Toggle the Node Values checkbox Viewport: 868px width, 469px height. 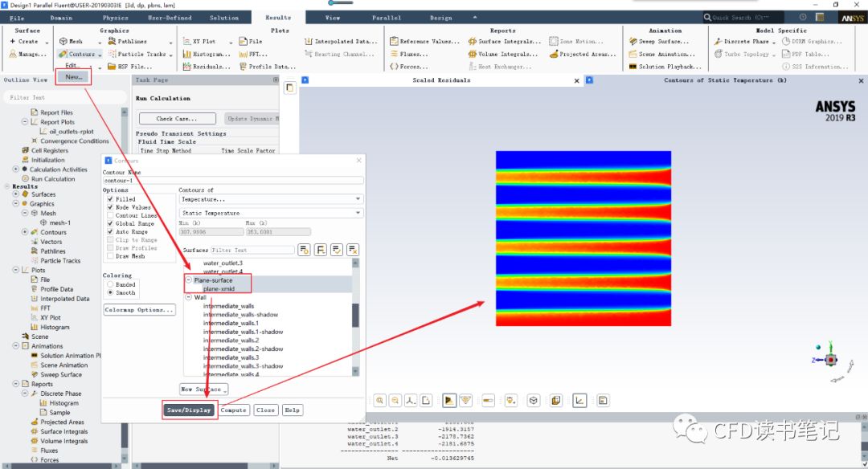[110, 207]
